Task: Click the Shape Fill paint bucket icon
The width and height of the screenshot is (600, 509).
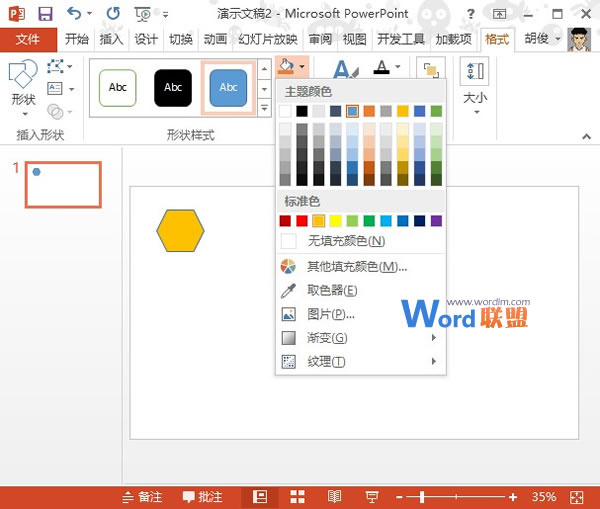Action: click(286, 66)
